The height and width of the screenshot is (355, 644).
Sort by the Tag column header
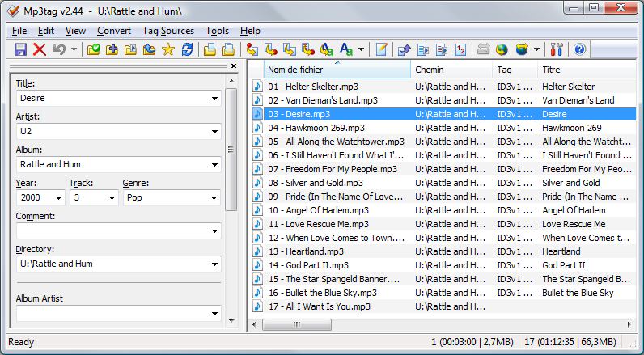(x=515, y=70)
